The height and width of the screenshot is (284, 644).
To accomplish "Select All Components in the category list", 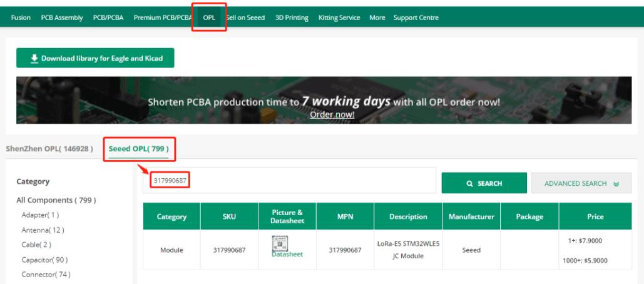I will click(x=56, y=200).
